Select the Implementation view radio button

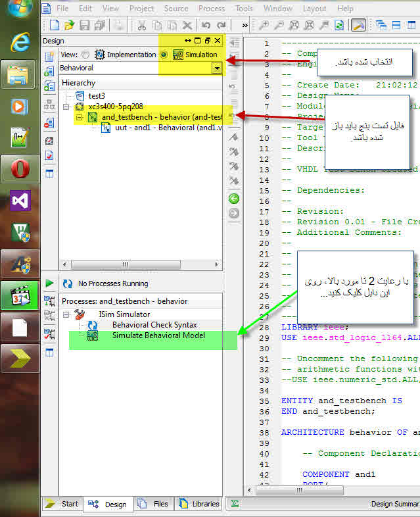86,55
